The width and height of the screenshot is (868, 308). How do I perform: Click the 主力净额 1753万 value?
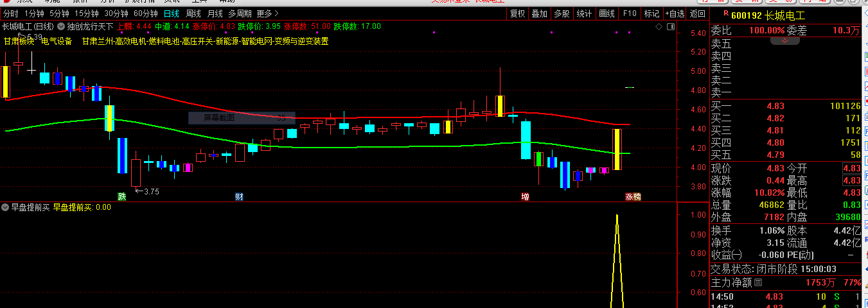820,282
